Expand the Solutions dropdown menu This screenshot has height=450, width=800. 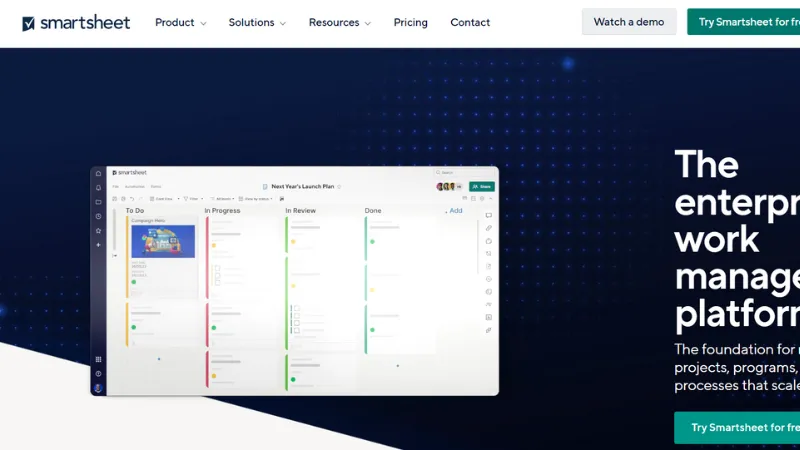pos(257,22)
